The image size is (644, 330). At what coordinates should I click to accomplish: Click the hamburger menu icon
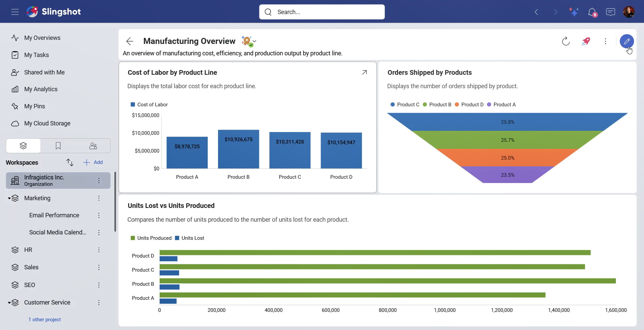pyautogui.click(x=15, y=12)
